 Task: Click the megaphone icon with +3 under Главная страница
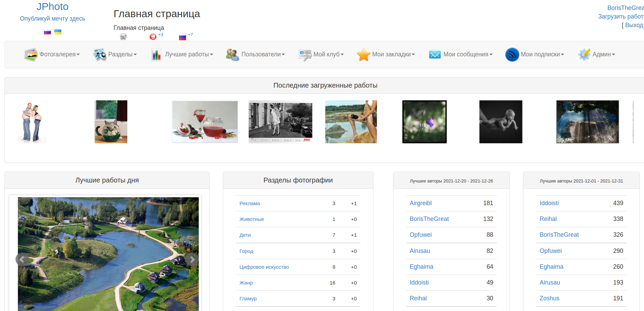(153, 36)
